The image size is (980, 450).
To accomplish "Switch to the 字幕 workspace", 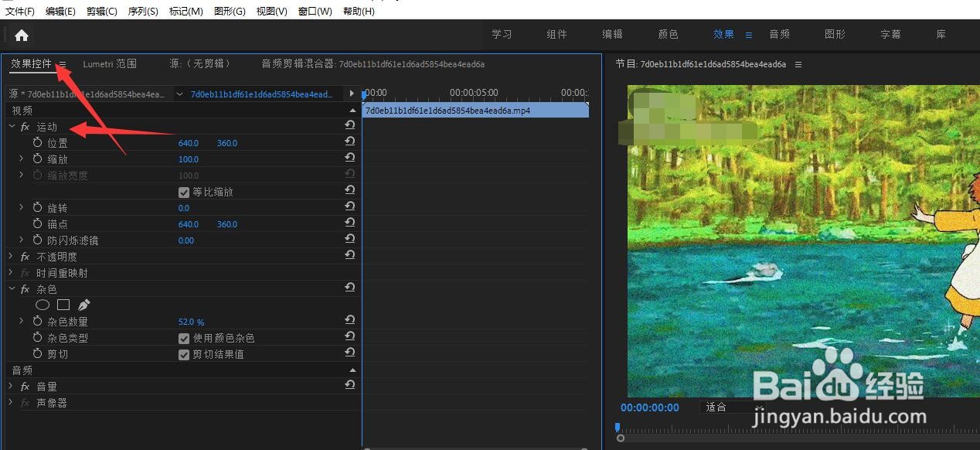I will tap(890, 35).
